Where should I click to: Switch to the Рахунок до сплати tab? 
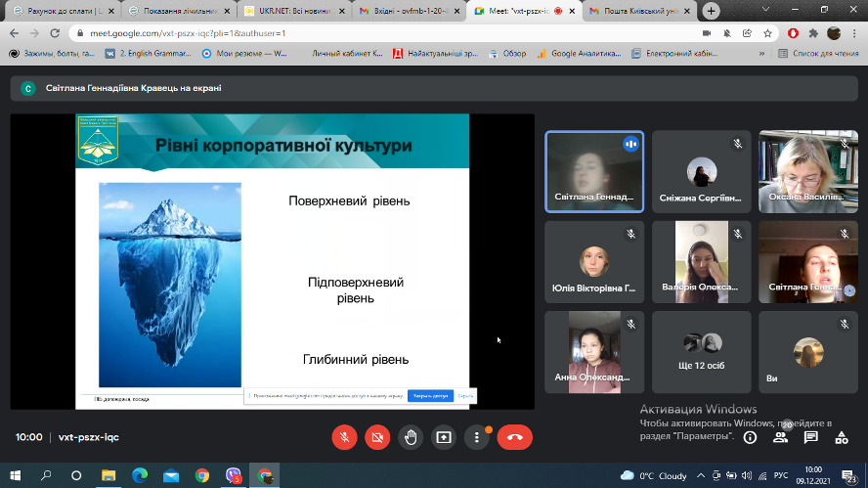click(x=64, y=11)
